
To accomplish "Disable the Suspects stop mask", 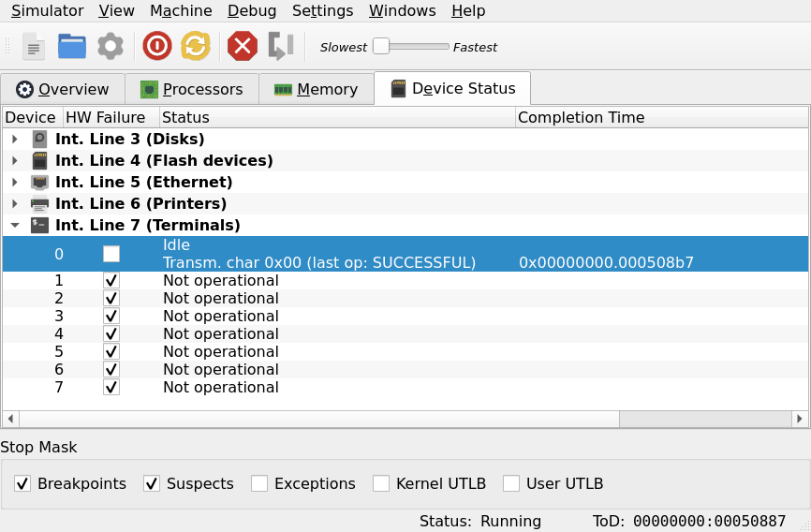I will [x=152, y=483].
